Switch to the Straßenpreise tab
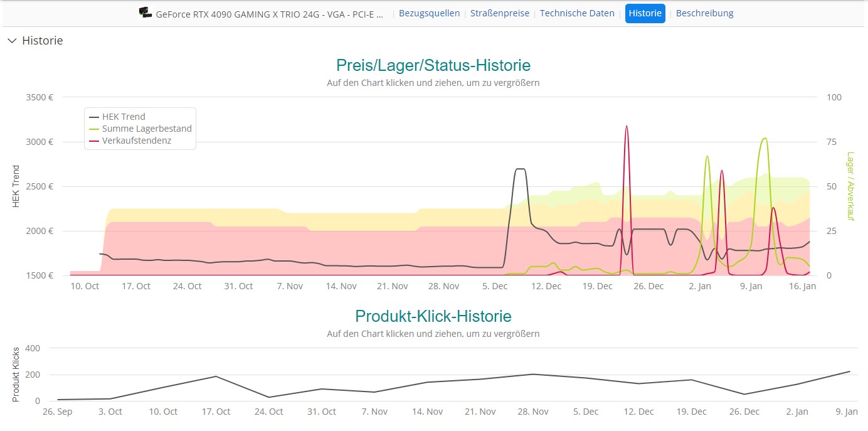Image resolution: width=868 pixels, height=431 pixels. coord(499,13)
